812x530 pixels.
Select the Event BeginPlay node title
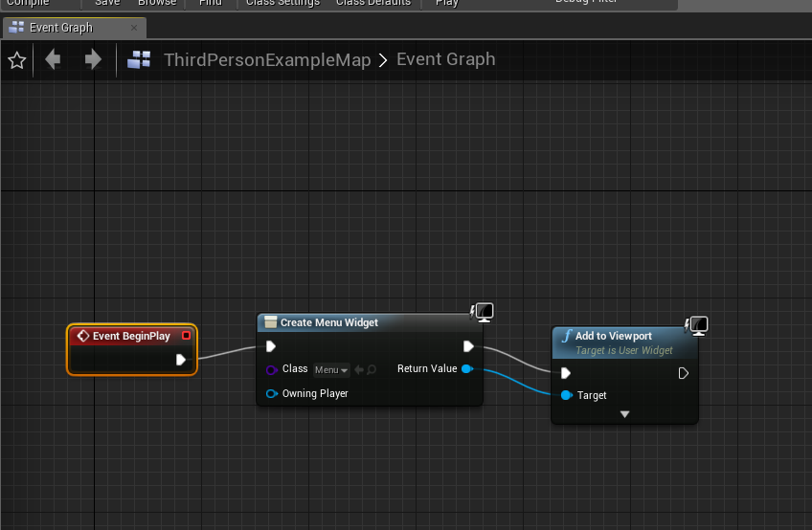point(131,336)
